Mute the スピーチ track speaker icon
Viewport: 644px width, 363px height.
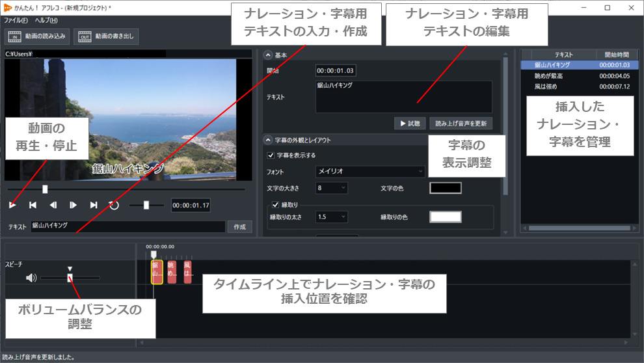[31, 278]
